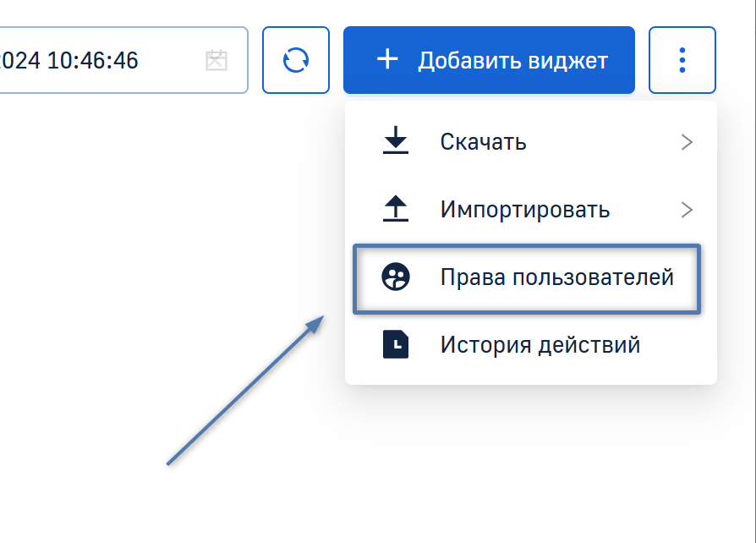Click the refresh icon button
Viewport: 756px width, 543px height.
(295, 60)
